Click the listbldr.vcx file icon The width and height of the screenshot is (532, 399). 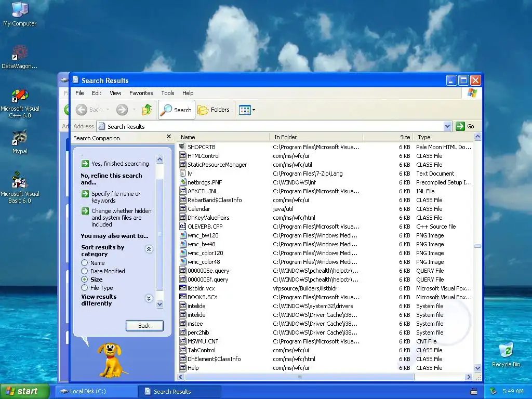click(x=182, y=288)
